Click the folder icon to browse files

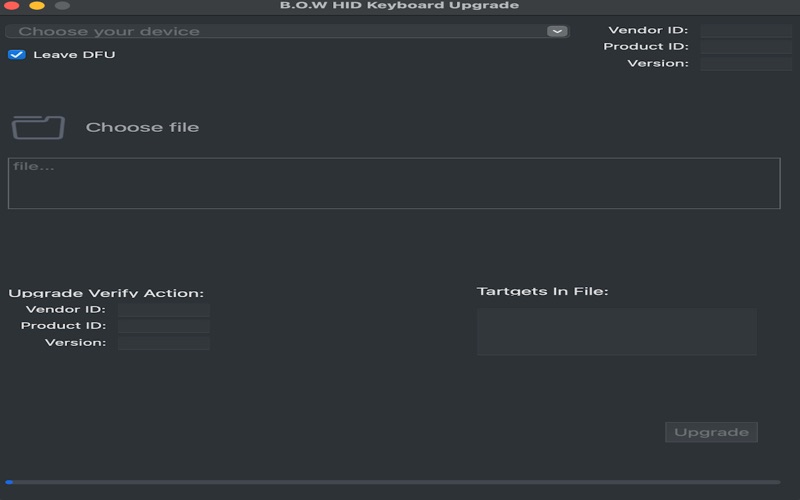click(x=38, y=127)
